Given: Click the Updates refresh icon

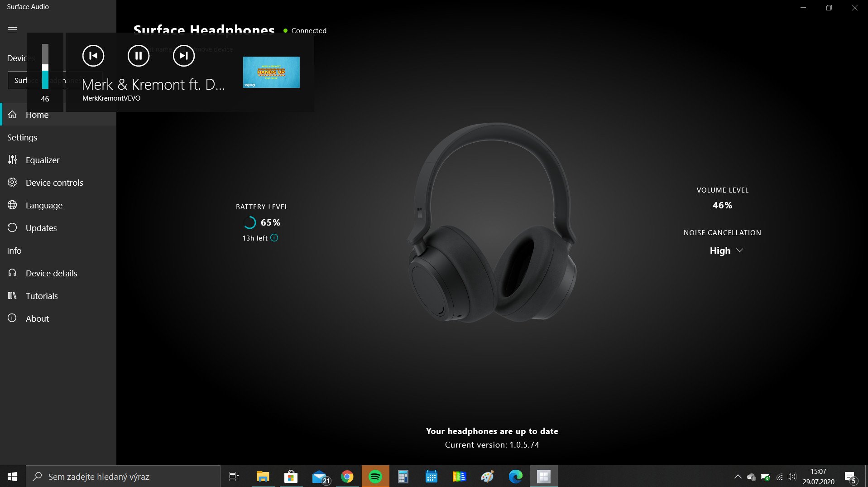Looking at the screenshot, I should 12,227.
